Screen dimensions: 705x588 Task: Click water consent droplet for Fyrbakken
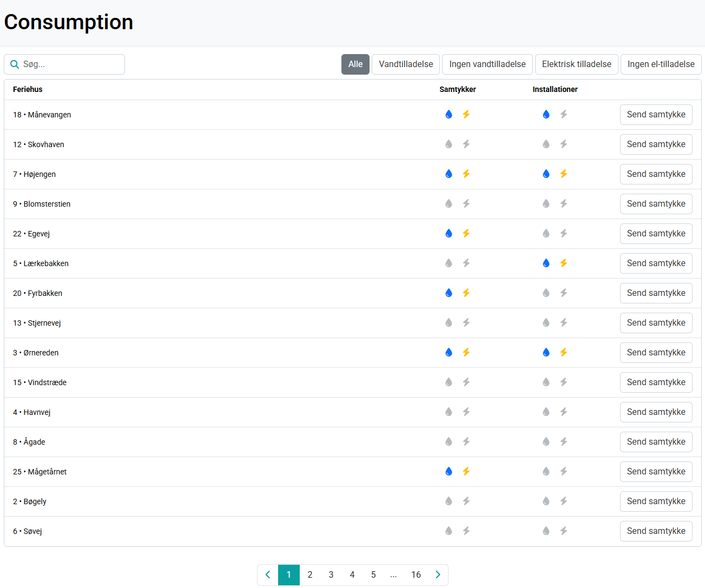click(x=449, y=293)
